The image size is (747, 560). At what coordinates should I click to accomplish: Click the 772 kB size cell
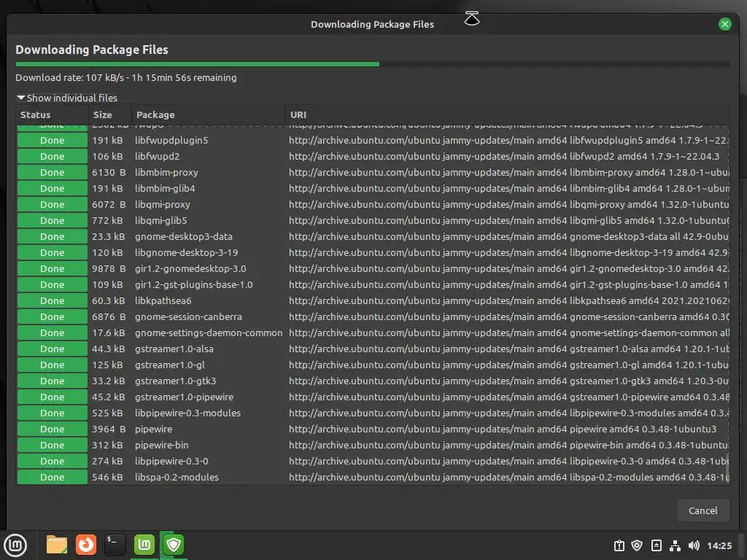click(108, 220)
